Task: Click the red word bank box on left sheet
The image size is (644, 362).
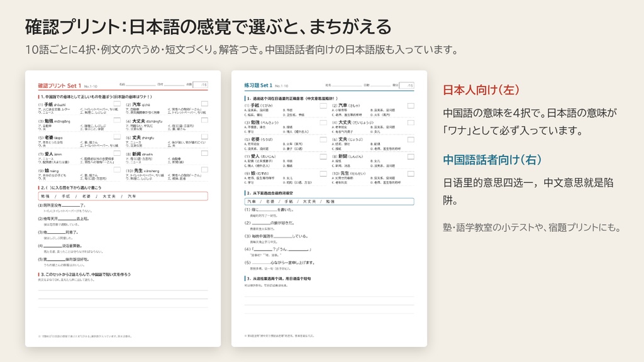Action: [x=123, y=196]
